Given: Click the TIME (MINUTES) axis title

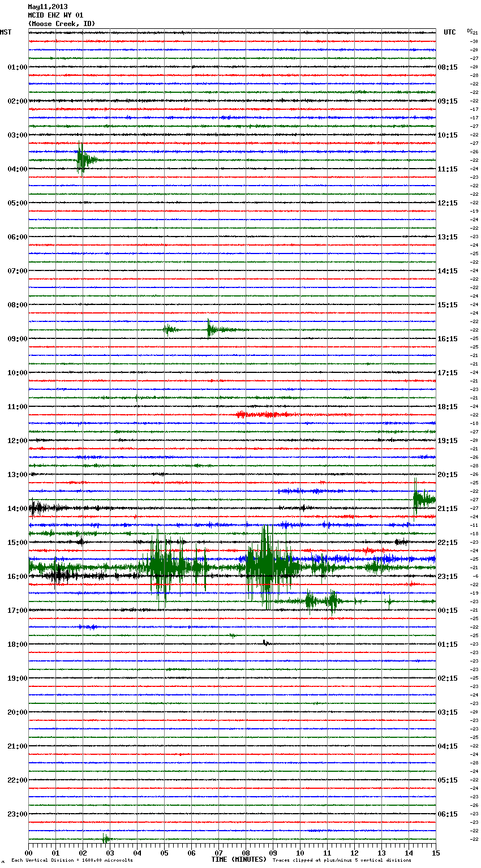Looking at the screenshot, I should 239,860.
